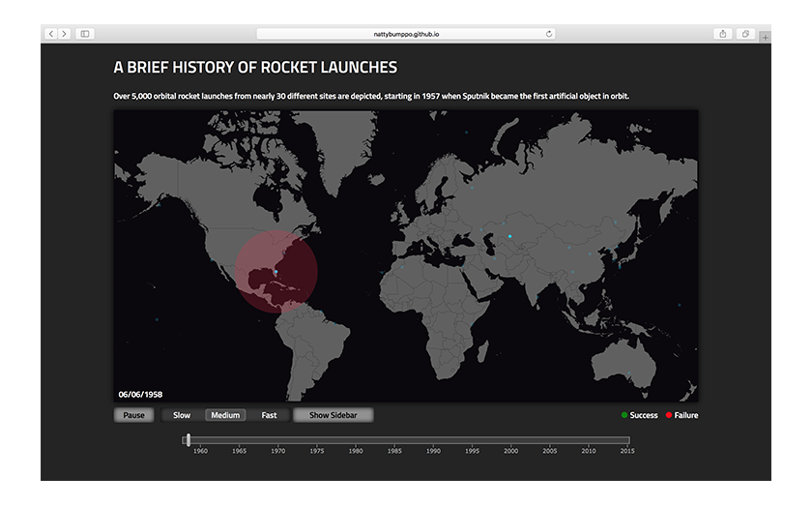Click the browser back arrow
Viewport: 812px width, 508px height.
pyautogui.click(x=51, y=34)
